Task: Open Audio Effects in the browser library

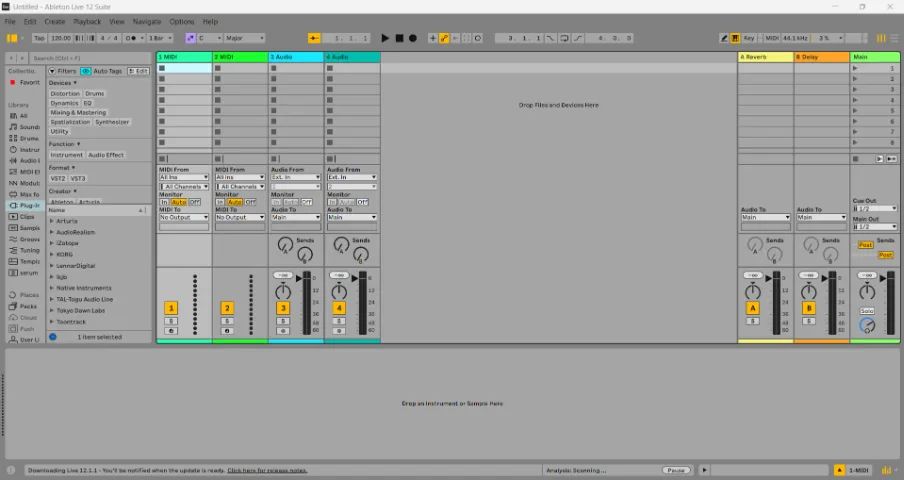Action: point(25,161)
